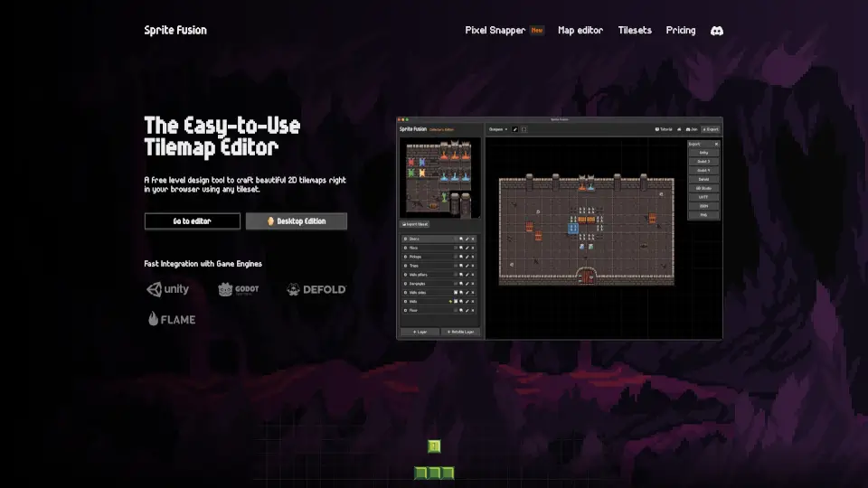The height and width of the screenshot is (488, 868).
Task: Click the Defold engine logo
Action: (x=316, y=289)
